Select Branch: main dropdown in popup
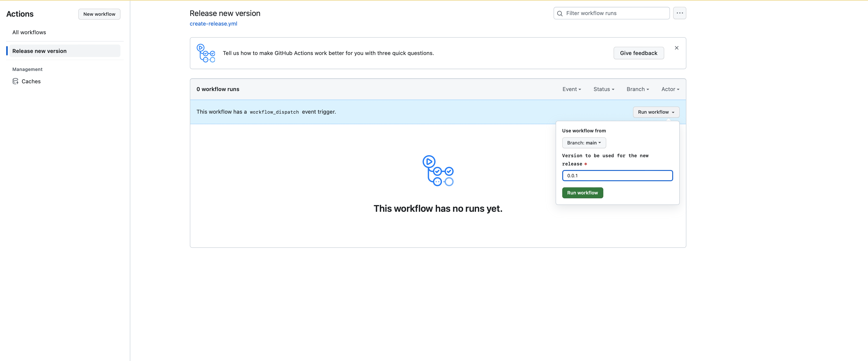Screen dimensions: 868x361 (584, 143)
